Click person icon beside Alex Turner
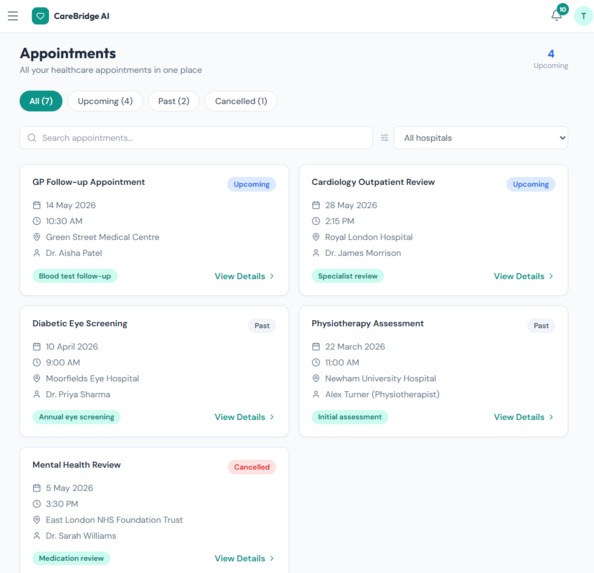 (x=316, y=394)
